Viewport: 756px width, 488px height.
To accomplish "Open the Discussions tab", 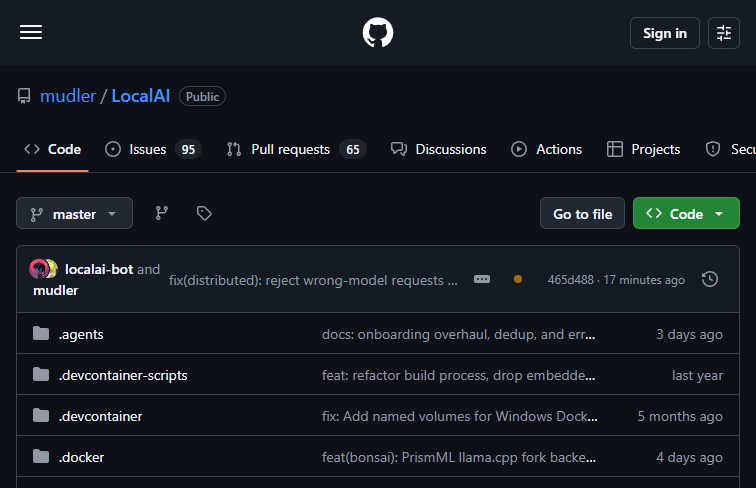I will pyautogui.click(x=438, y=149).
